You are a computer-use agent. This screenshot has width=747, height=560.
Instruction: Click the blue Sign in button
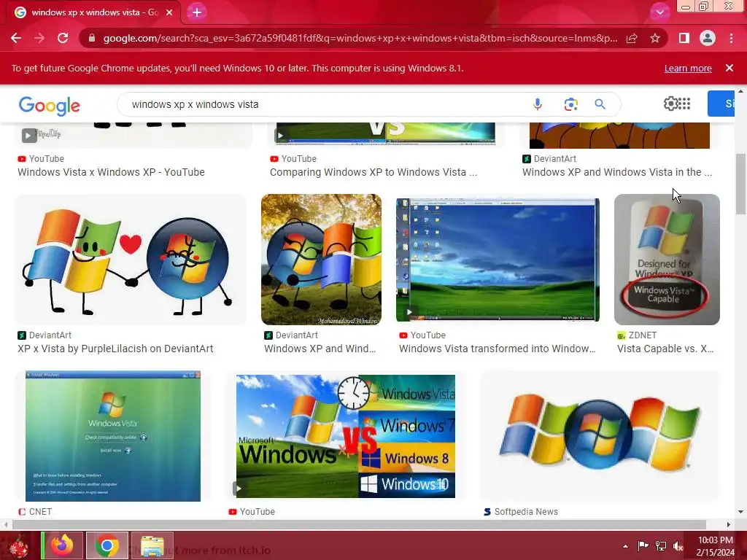pyautogui.click(x=721, y=104)
